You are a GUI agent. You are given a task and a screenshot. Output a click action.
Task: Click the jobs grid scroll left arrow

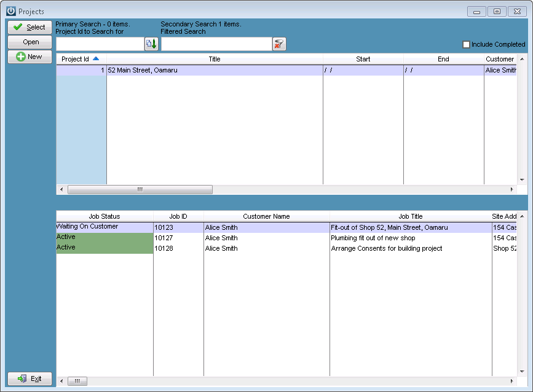(61, 381)
